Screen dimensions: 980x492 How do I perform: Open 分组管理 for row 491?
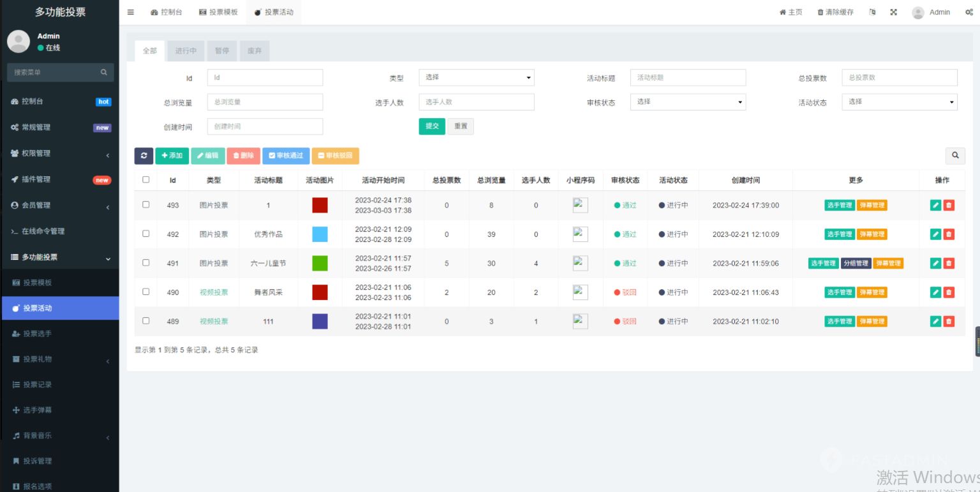tap(856, 264)
